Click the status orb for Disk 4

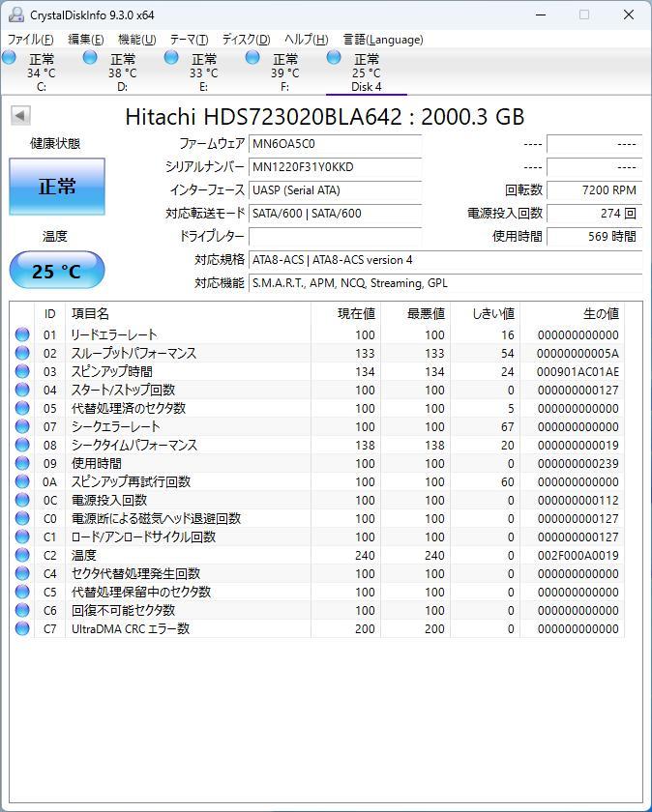pyautogui.click(x=334, y=57)
